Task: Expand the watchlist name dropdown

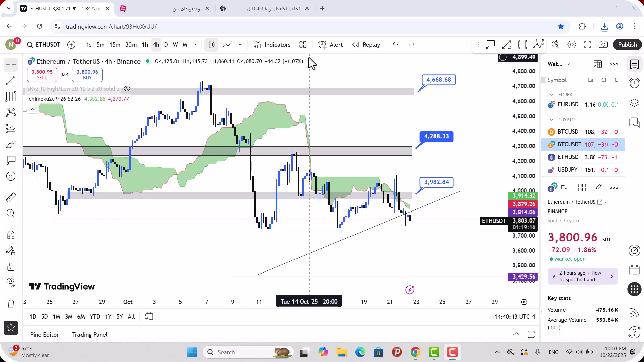Action: pyautogui.click(x=568, y=64)
